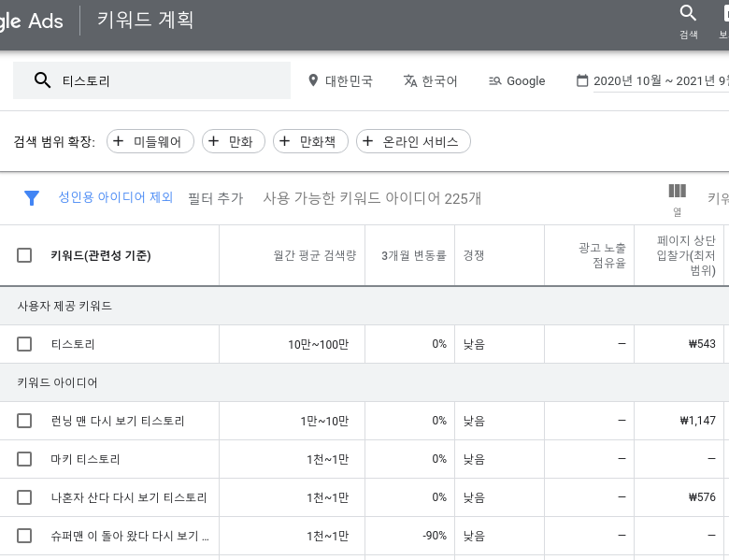Click the search network icon beside Google
This screenshot has width=729, height=560.
click(495, 81)
